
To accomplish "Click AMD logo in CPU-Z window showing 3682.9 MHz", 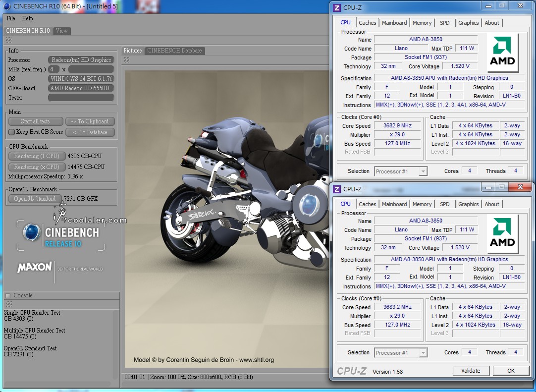I will [502, 53].
